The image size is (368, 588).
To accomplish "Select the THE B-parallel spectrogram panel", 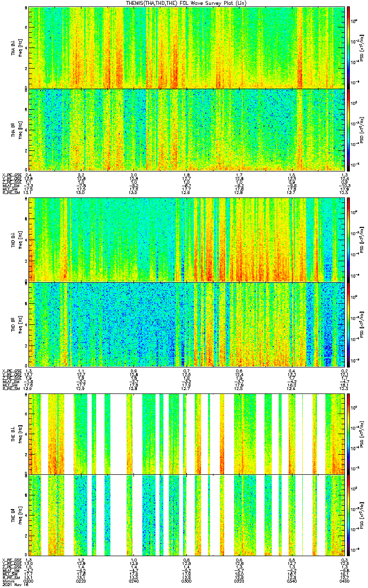I will click(x=187, y=515).
